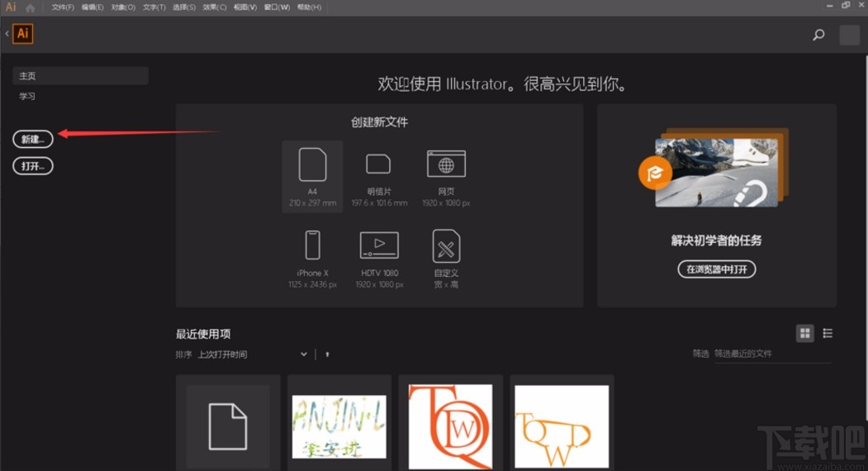Click the orange Ai home logo button
This screenshot has width=868, height=471.
(22, 33)
